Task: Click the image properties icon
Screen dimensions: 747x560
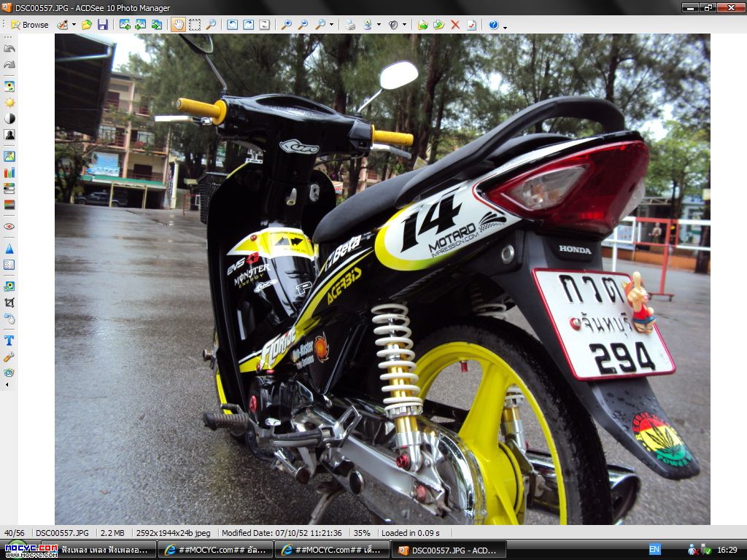Action: coord(472,25)
